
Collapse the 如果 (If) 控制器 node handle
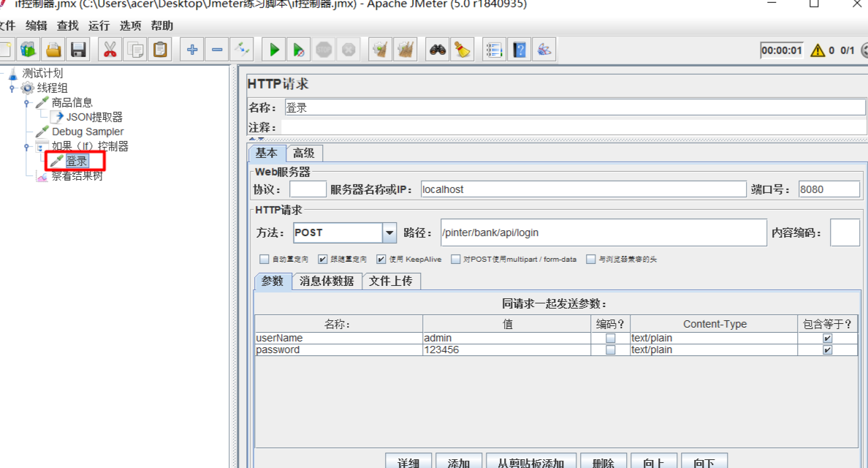click(26, 147)
